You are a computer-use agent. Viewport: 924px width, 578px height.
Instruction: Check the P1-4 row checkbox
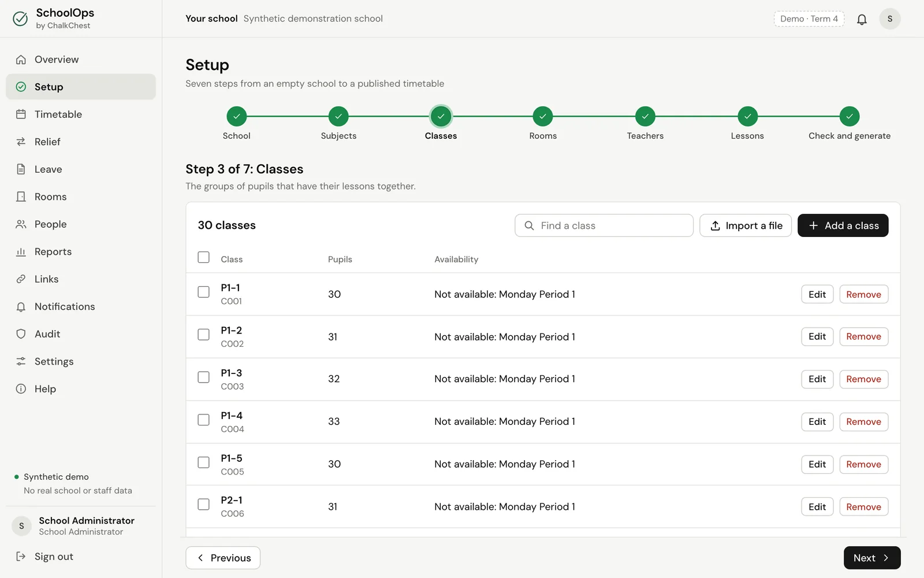click(x=203, y=420)
